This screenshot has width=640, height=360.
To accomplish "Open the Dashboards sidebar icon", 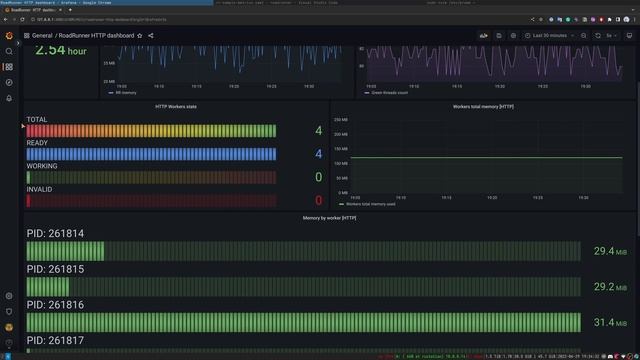I will 9,67.
